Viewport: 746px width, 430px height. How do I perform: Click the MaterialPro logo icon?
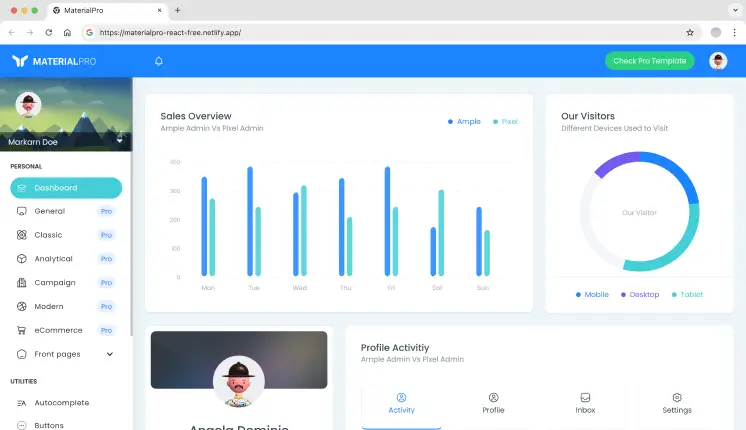[x=20, y=61]
